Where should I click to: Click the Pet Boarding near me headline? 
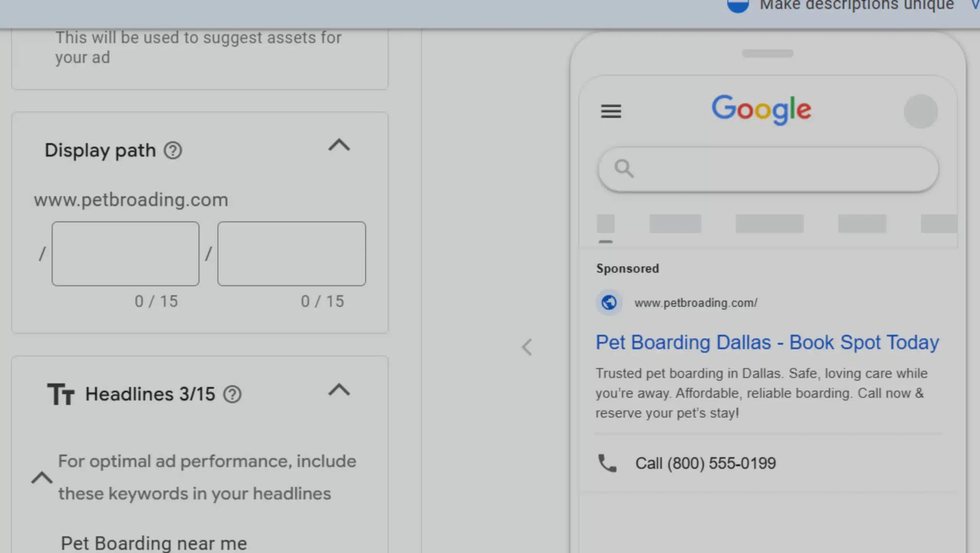pos(154,543)
